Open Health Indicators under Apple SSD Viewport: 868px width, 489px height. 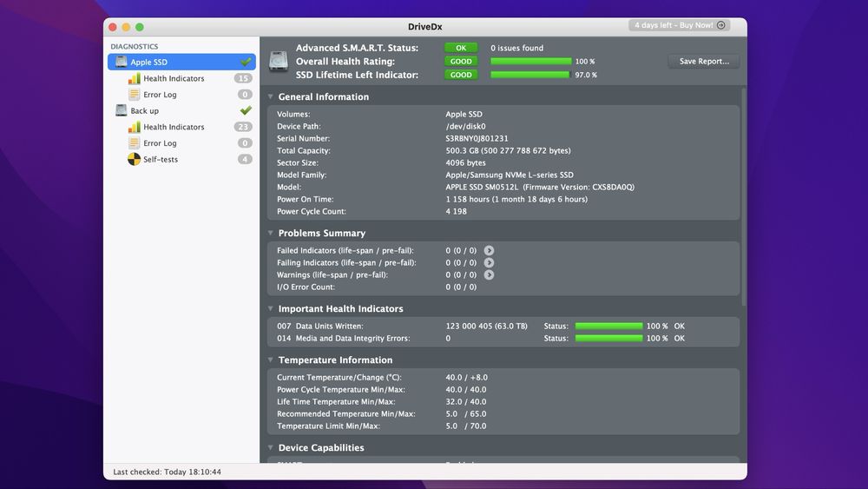[174, 79]
